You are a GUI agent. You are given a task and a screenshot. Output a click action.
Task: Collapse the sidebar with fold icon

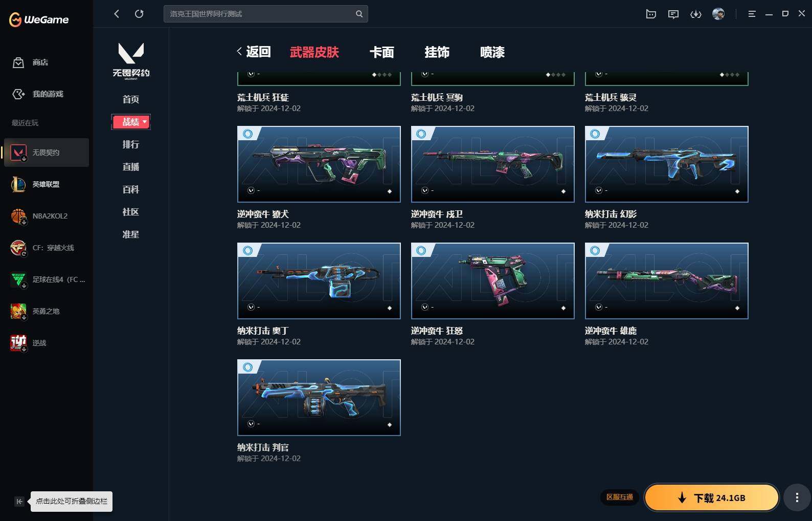tap(19, 502)
